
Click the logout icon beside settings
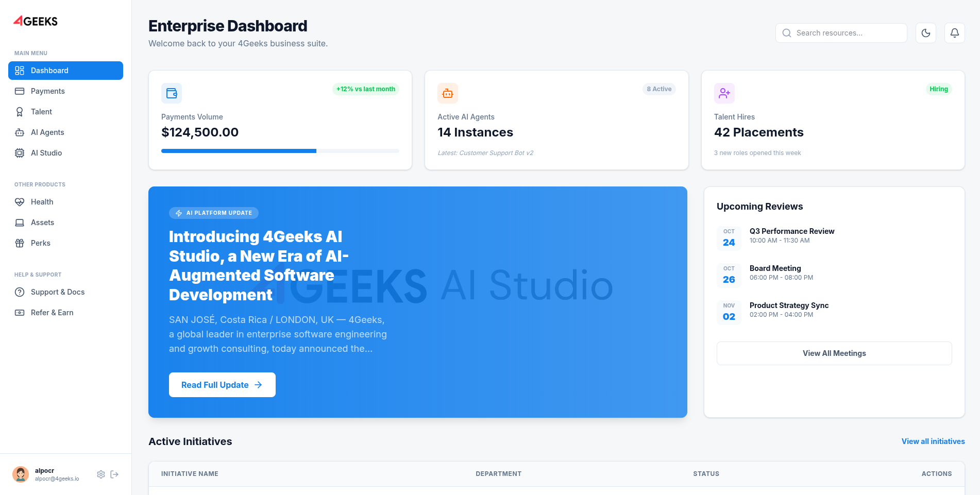pos(114,474)
